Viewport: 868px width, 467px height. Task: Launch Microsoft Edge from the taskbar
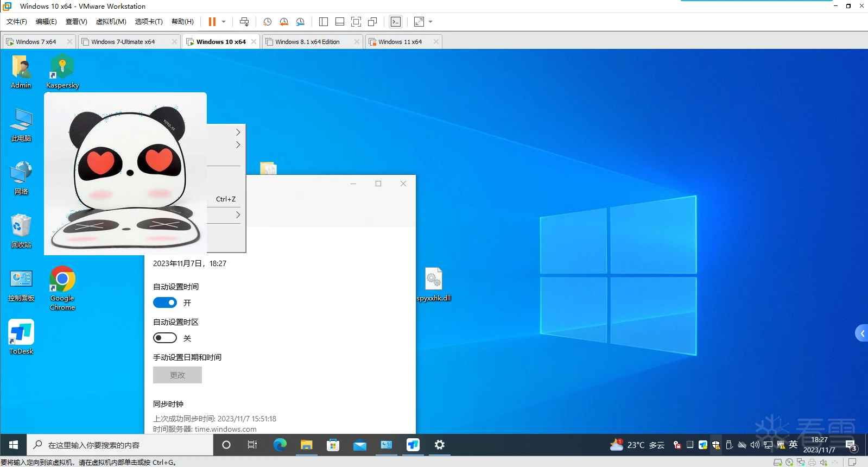pyautogui.click(x=280, y=445)
